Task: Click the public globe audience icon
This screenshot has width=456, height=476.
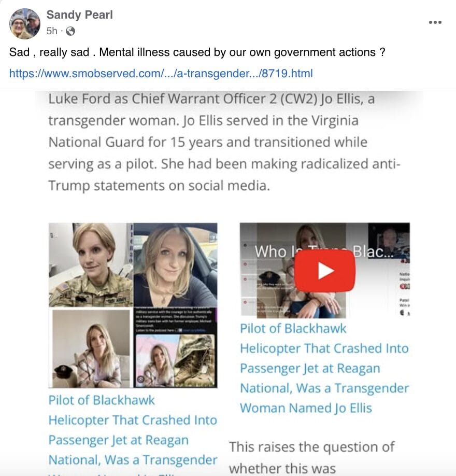Action: 70,31
